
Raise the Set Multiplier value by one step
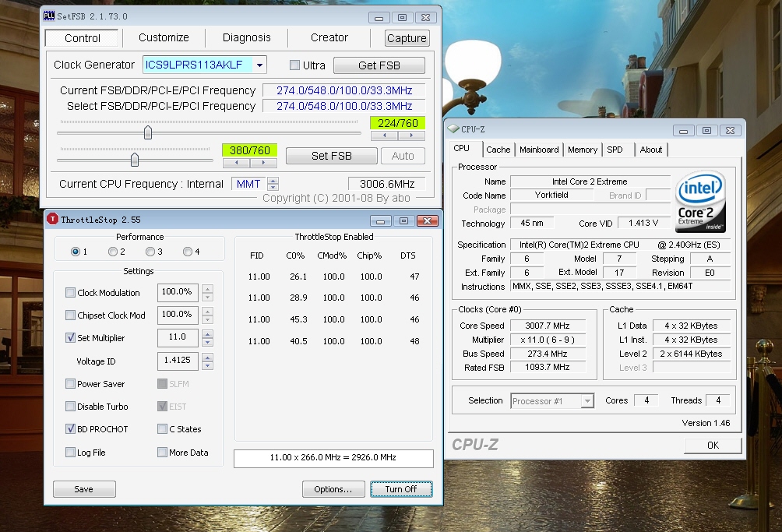(207, 333)
